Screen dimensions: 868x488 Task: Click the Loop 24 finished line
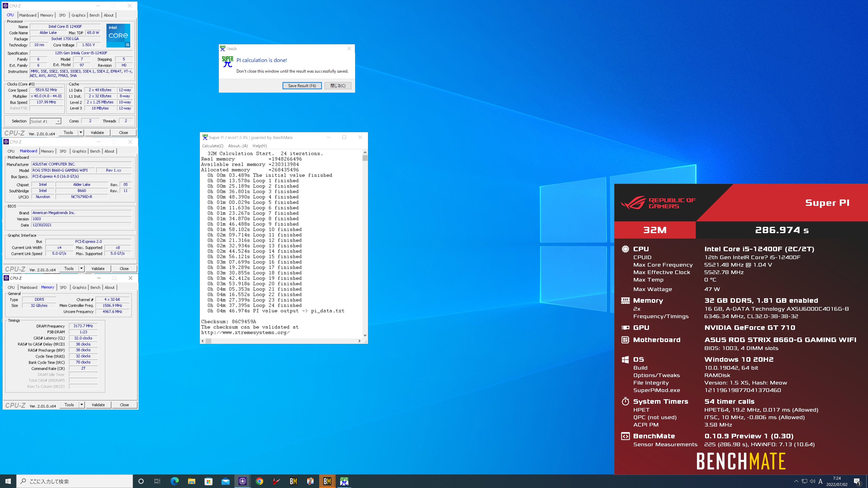point(254,305)
